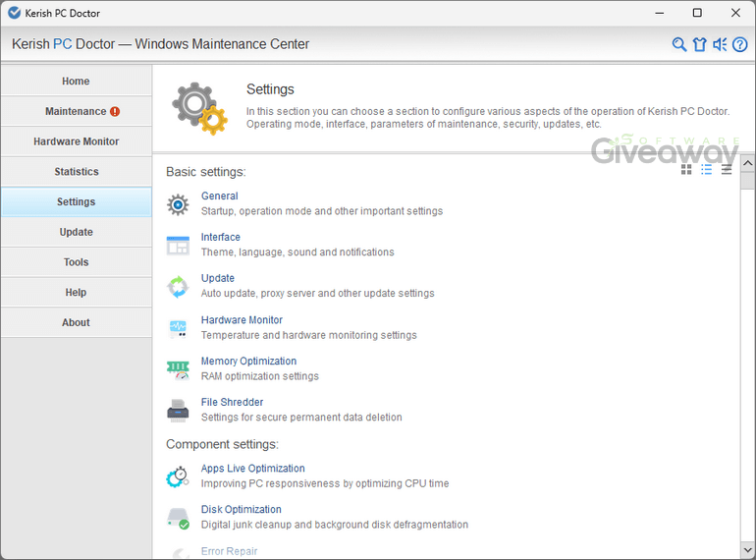Viewport: 756px width, 560px height.
Task: Open the Tools tab in sidebar
Action: [76, 262]
